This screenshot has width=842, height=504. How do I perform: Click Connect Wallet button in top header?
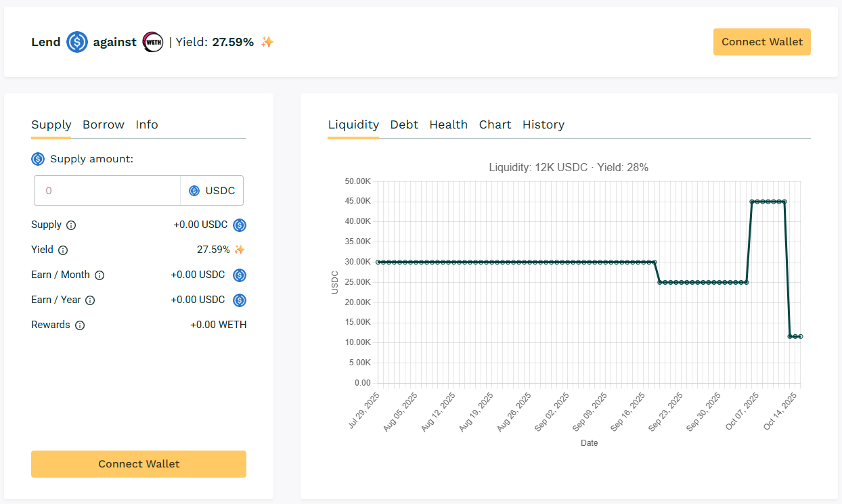pos(761,42)
